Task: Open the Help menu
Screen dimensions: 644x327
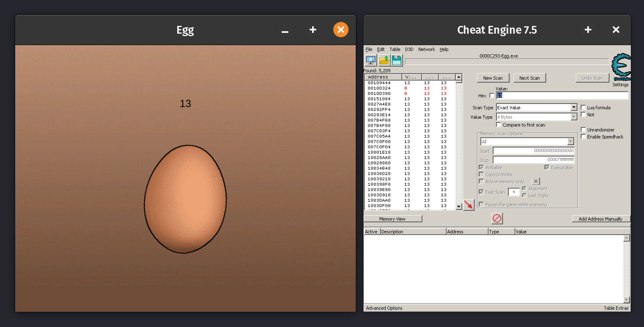Action: coord(444,49)
